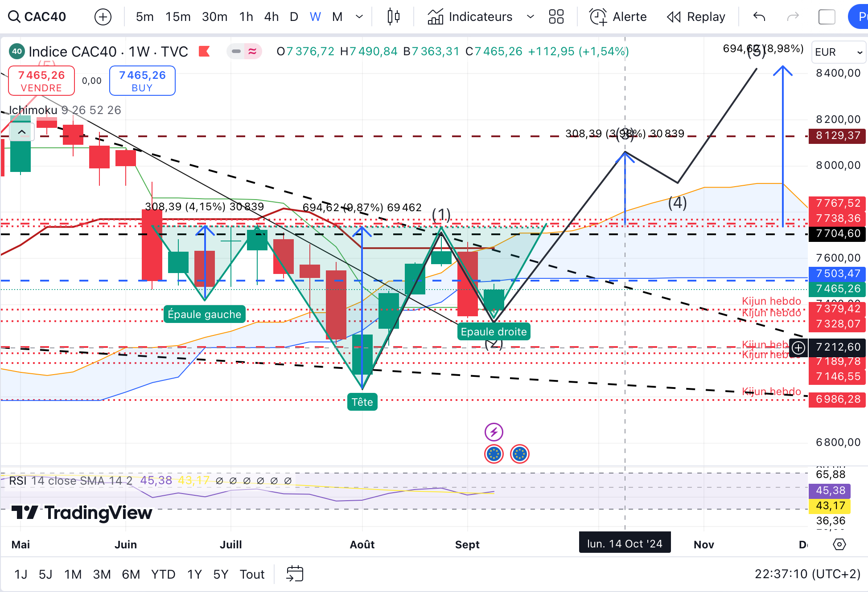This screenshot has width=868, height=592.
Task: Click the 8129,37 red price label
Action: point(837,135)
